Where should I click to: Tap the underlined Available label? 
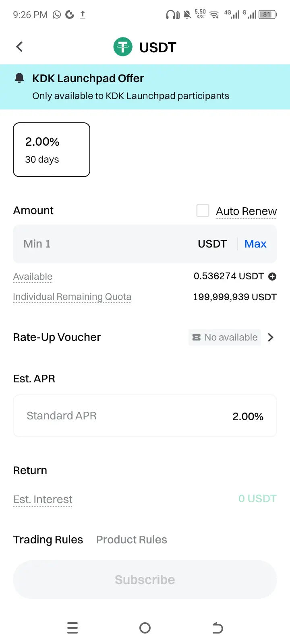point(33,277)
